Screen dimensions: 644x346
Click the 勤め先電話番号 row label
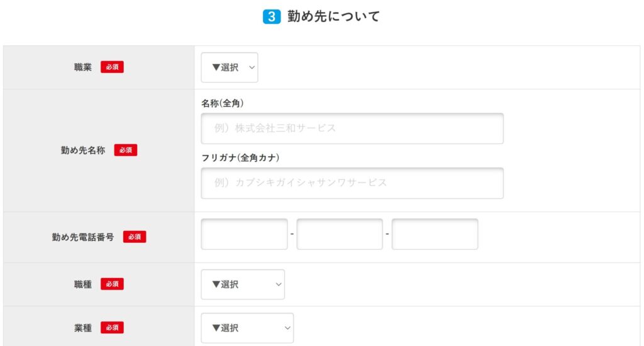coord(83,237)
